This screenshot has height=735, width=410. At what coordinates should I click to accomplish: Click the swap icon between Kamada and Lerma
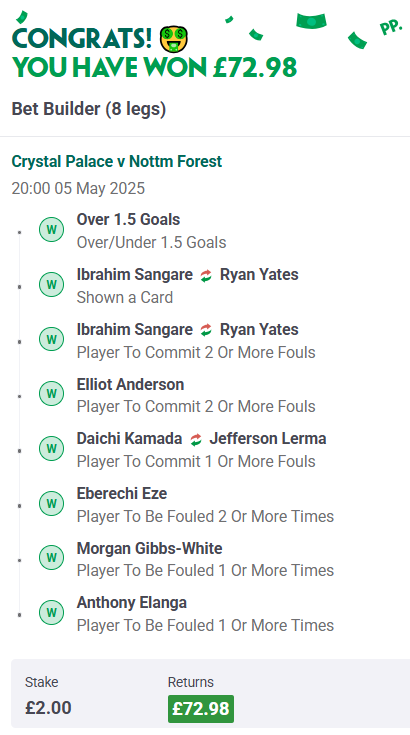tap(196, 440)
